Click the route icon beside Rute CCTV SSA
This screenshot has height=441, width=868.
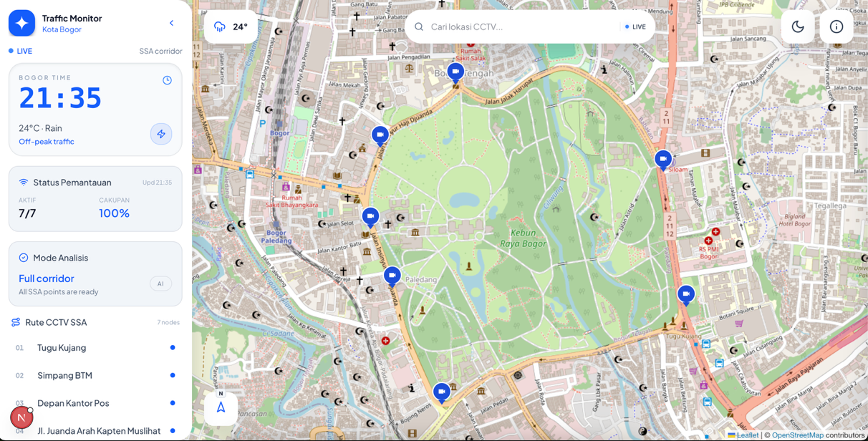click(x=16, y=322)
